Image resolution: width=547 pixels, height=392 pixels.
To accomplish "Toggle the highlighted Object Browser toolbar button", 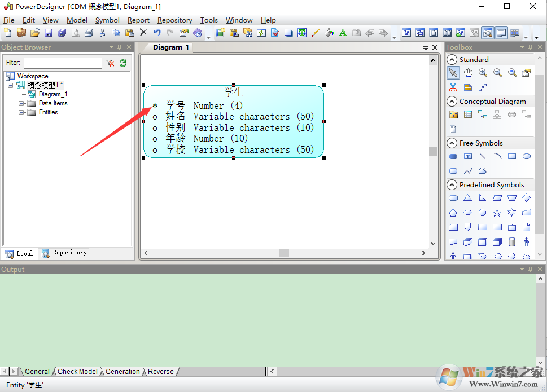I will click(x=487, y=33).
